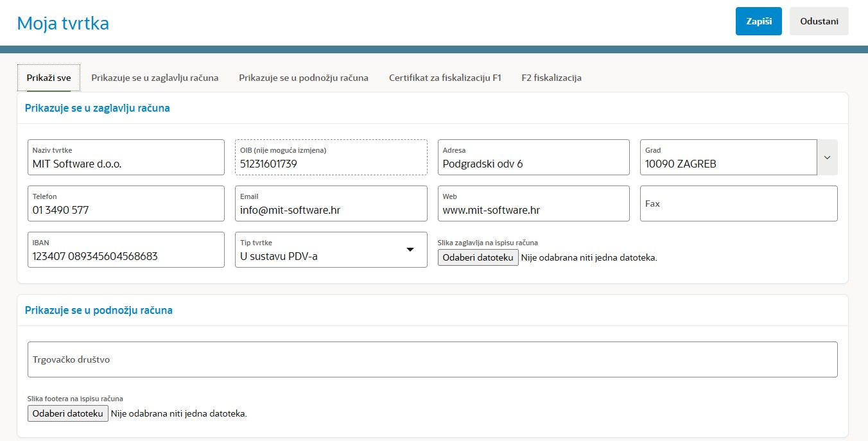Choose file for footer image (Slika footera)
The image size is (868, 441).
click(67, 413)
